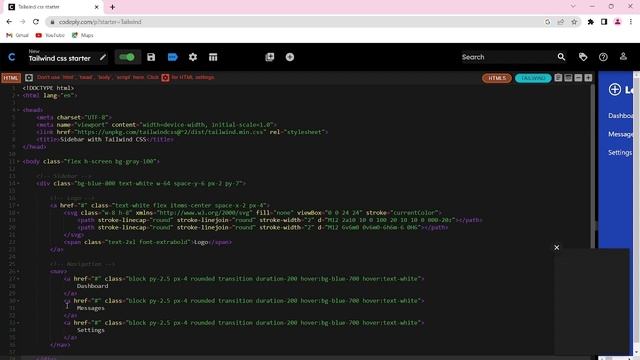Click the Dashboard link in preview

pos(620,116)
